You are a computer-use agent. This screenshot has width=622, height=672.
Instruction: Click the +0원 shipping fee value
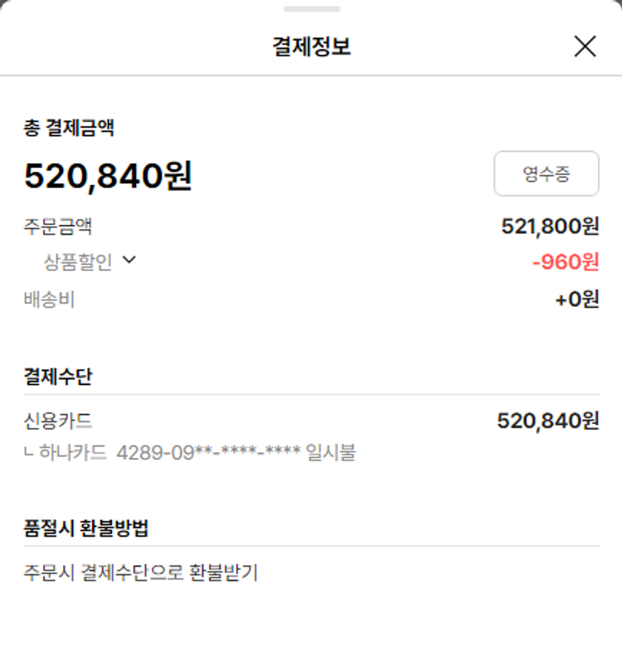tap(576, 299)
